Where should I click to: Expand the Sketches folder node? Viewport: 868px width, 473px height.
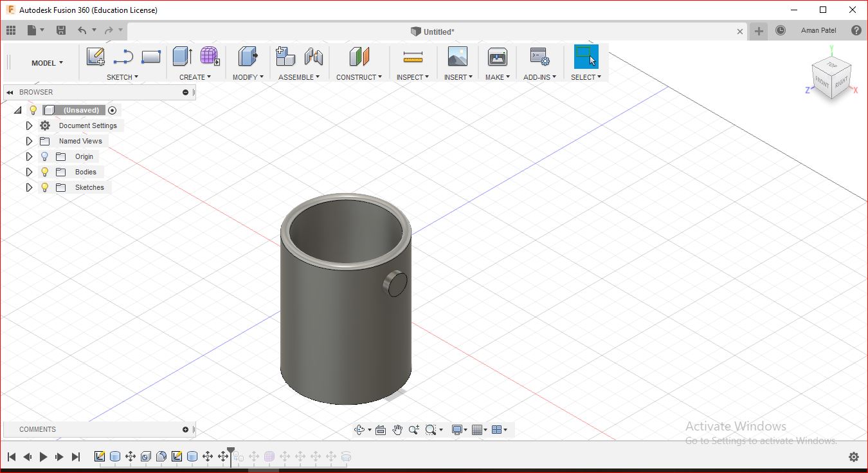point(29,187)
